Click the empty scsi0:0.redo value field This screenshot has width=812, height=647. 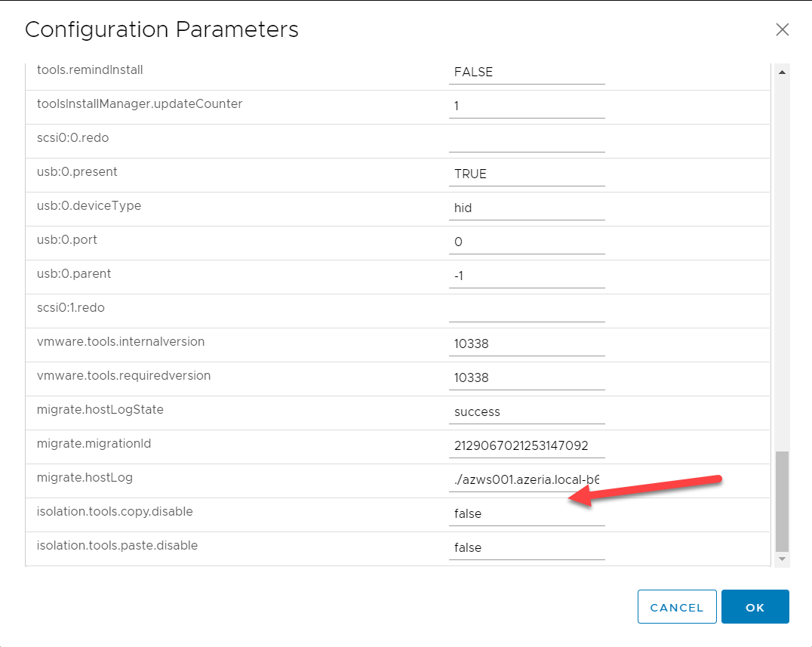coord(527,140)
